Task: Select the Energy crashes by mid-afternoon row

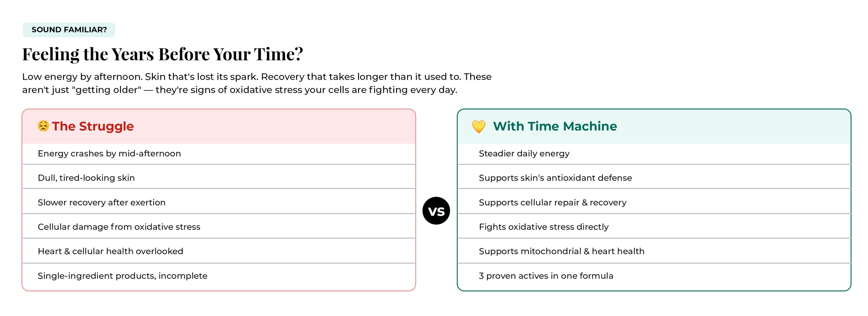Action: click(x=219, y=153)
